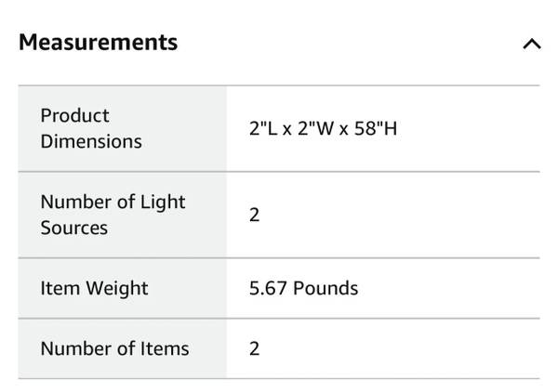Screen dimensions: 558x392
Task: Select the Number of Items label
Action: pyautogui.click(x=114, y=348)
